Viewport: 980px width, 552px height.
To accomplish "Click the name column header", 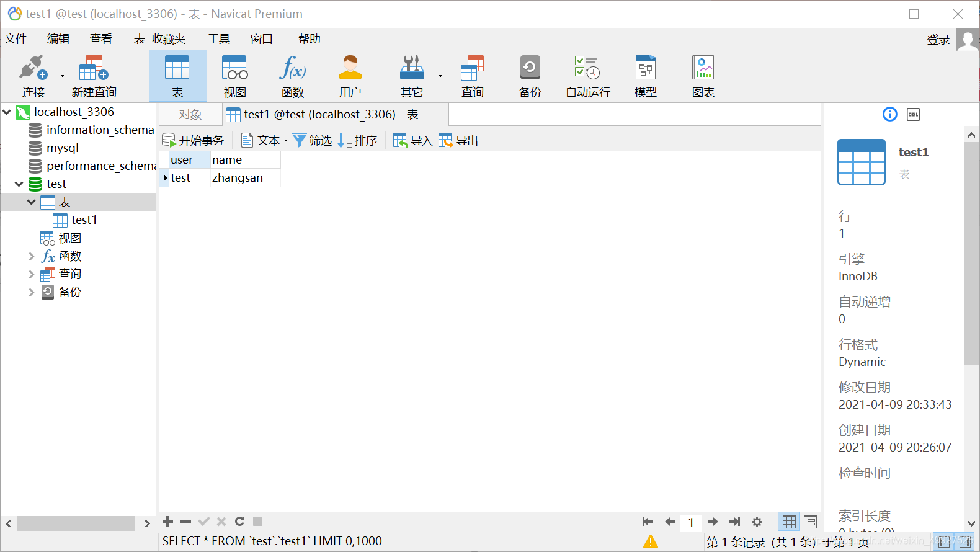I will coord(246,160).
